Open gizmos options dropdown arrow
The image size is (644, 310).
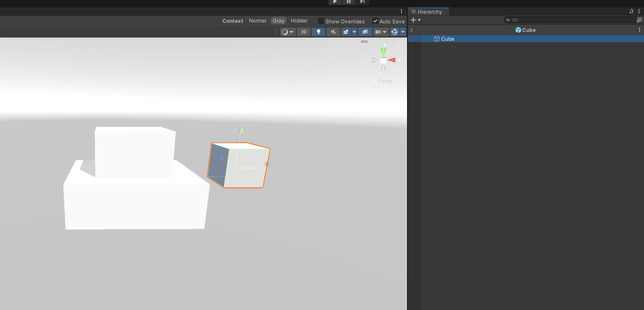tap(403, 32)
